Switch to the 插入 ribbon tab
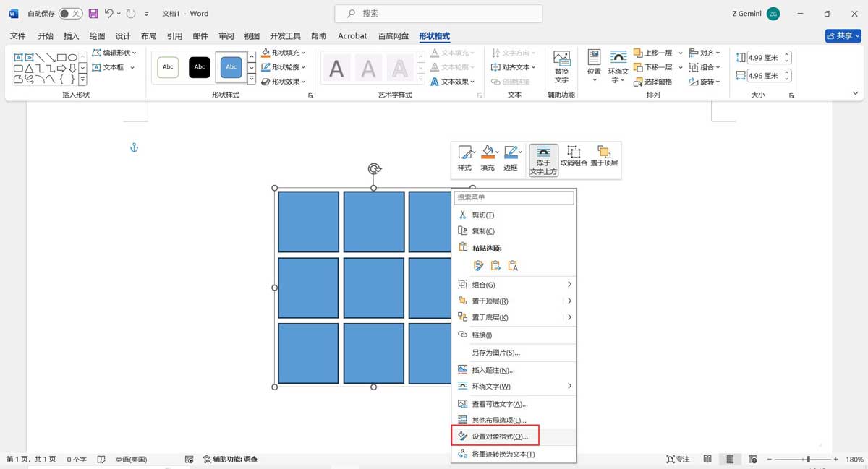 [71, 35]
